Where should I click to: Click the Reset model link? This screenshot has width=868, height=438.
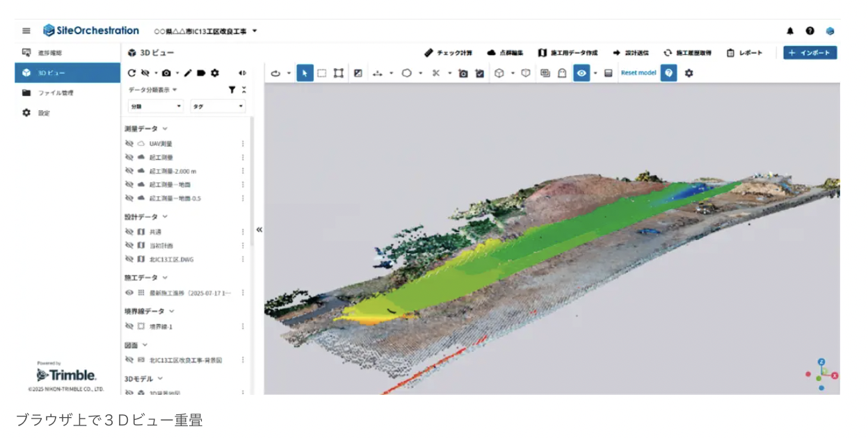pos(638,73)
